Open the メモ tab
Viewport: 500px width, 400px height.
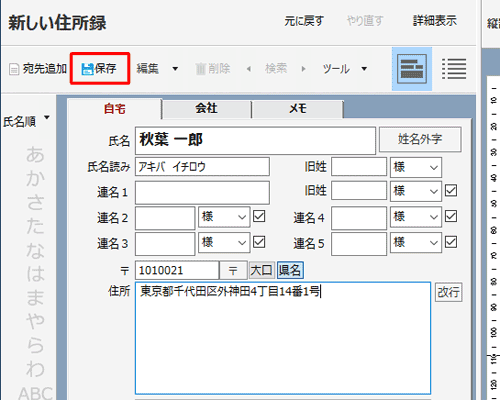coord(298,109)
